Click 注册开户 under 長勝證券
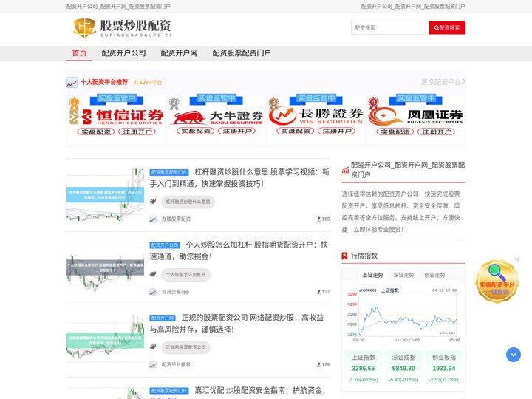Viewport: 532px width, 399px height. 337,131
